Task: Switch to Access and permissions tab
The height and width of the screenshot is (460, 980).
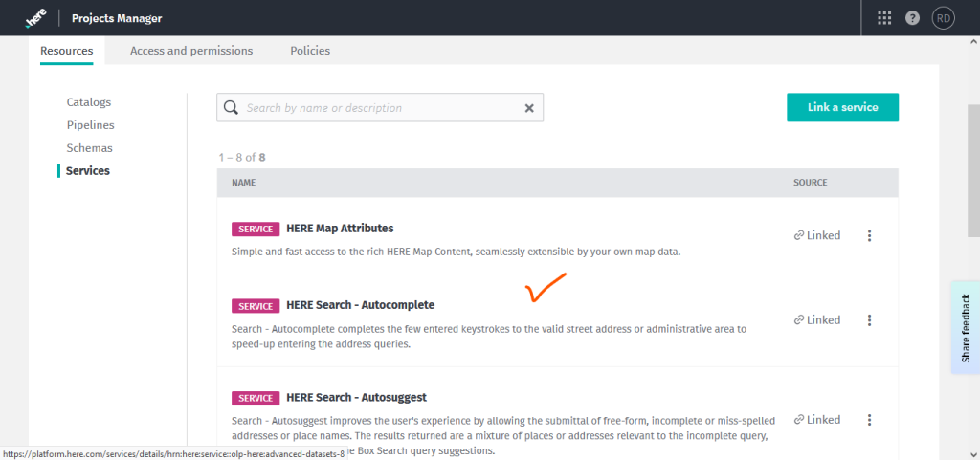Action: (191, 51)
